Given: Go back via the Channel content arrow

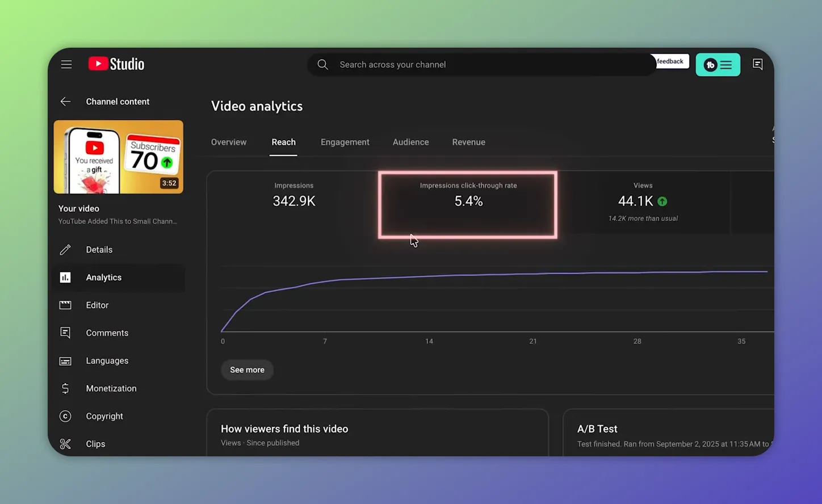Looking at the screenshot, I should click(x=65, y=101).
